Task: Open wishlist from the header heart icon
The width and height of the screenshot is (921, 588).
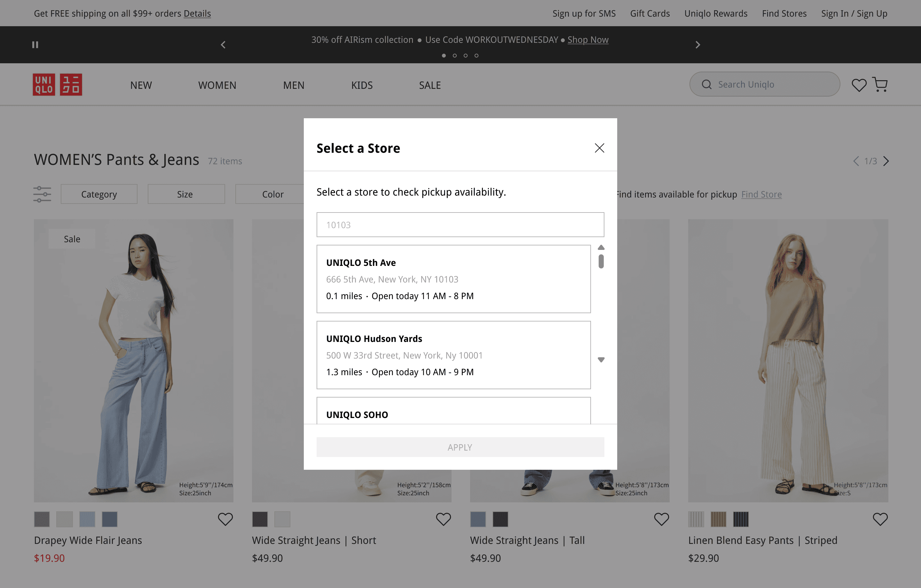Action: (859, 85)
